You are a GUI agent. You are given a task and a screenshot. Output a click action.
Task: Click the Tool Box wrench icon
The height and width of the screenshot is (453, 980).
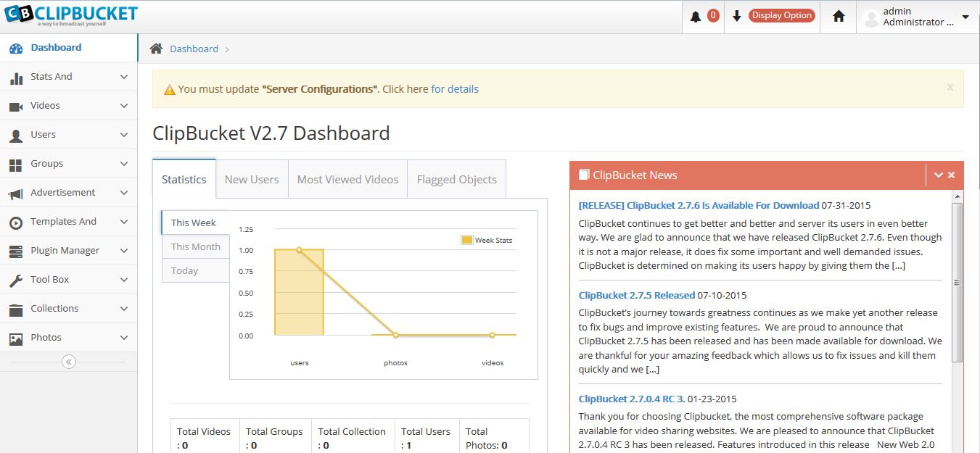tap(16, 280)
